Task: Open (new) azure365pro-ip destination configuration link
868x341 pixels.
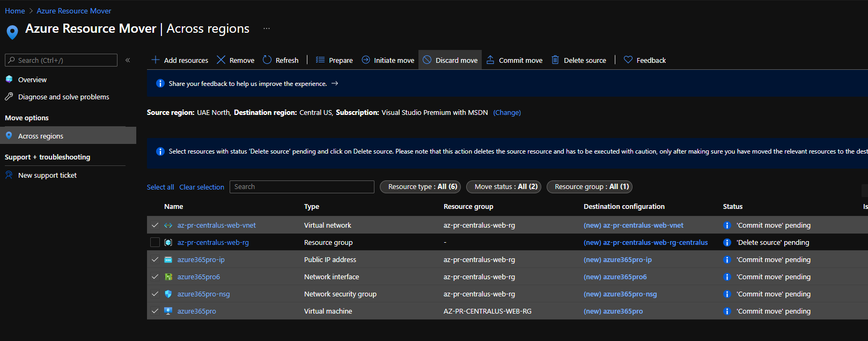Action: pos(617,260)
